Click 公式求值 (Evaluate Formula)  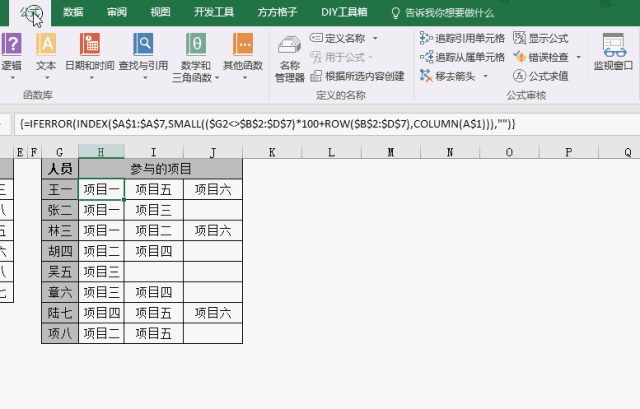click(541, 75)
